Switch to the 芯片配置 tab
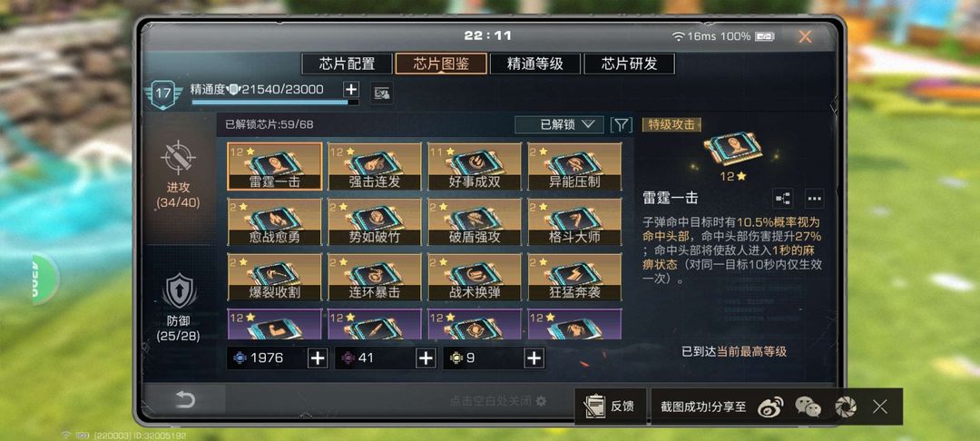 click(347, 64)
